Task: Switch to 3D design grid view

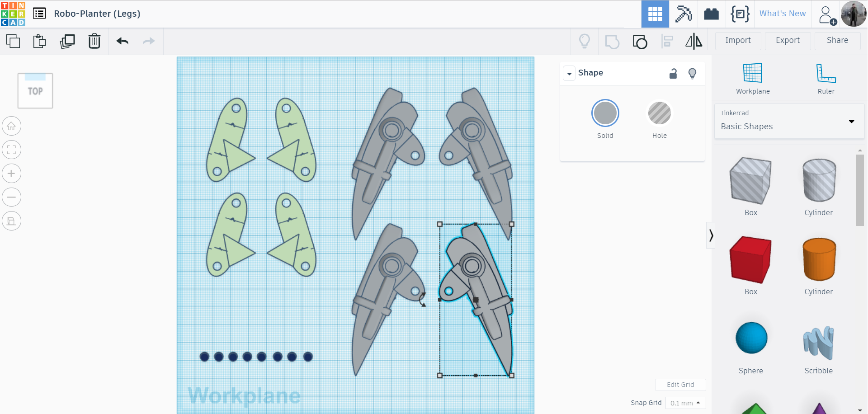Action: pyautogui.click(x=655, y=14)
